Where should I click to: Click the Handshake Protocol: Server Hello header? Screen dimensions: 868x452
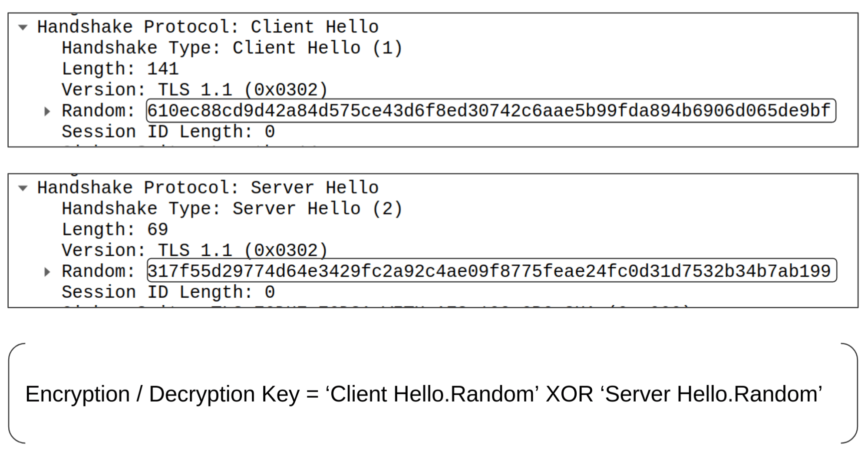[x=208, y=188]
